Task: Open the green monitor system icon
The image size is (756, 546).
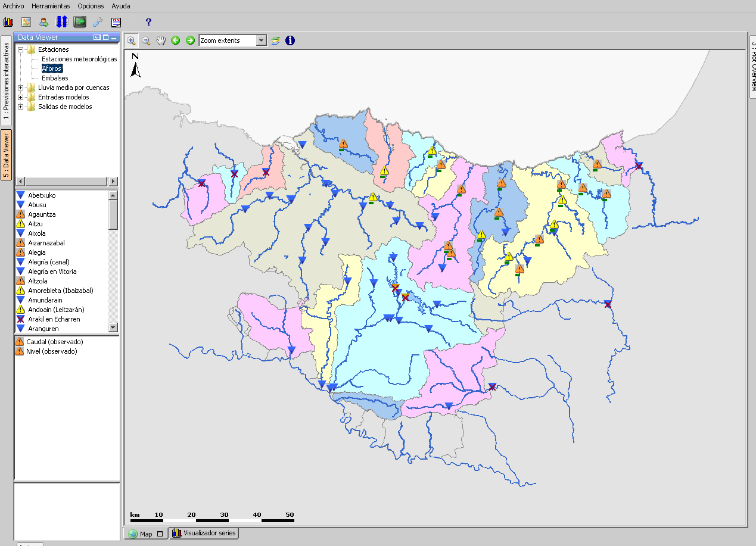Action: coord(80,22)
